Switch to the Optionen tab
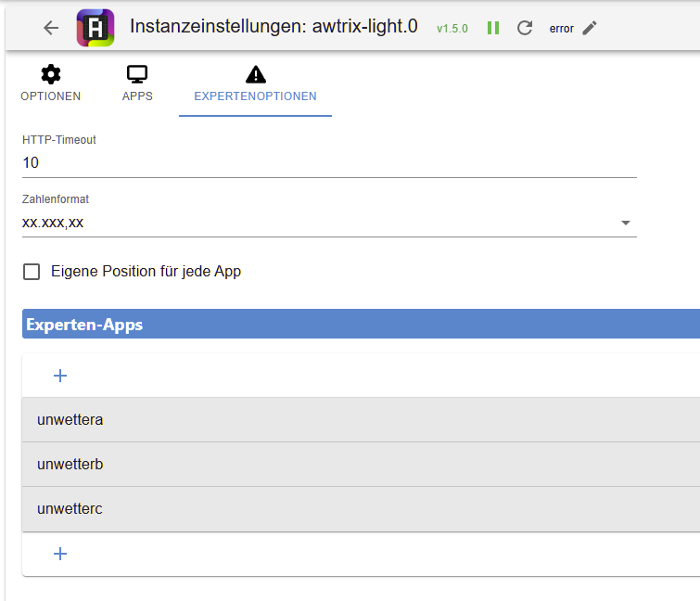This screenshot has width=700, height=601. [x=51, y=96]
